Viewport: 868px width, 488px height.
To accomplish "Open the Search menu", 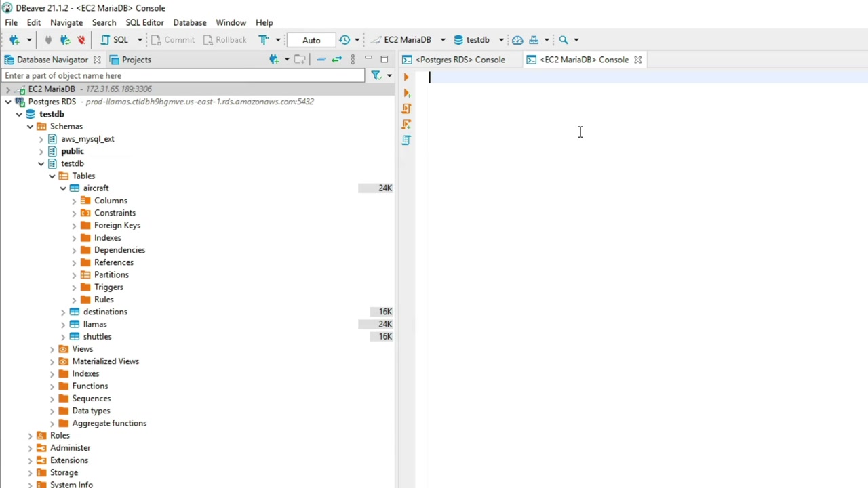I will click(104, 22).
